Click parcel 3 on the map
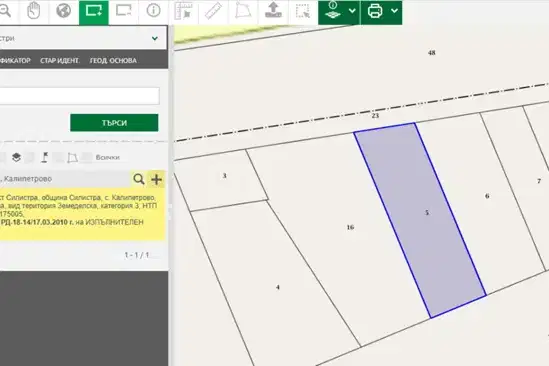Viewport: 549px width, 366px height. (x=224, y=175)
